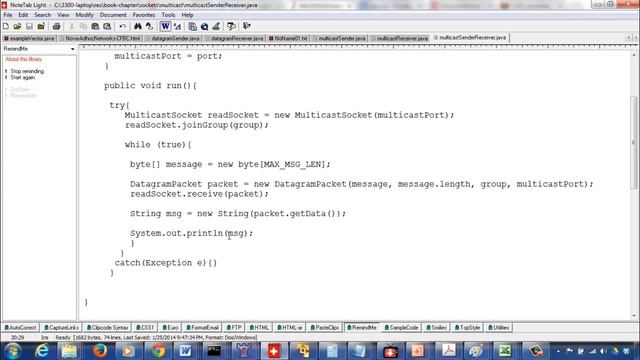The image size is (640, 360).
Task: Save the document with the floppy icon
Action: click(x=29, y=27)
